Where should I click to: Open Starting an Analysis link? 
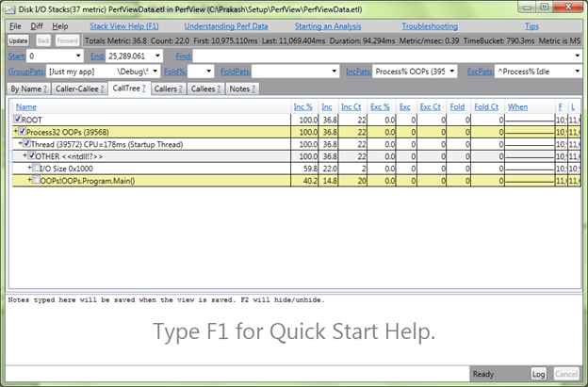pos(328,26)
